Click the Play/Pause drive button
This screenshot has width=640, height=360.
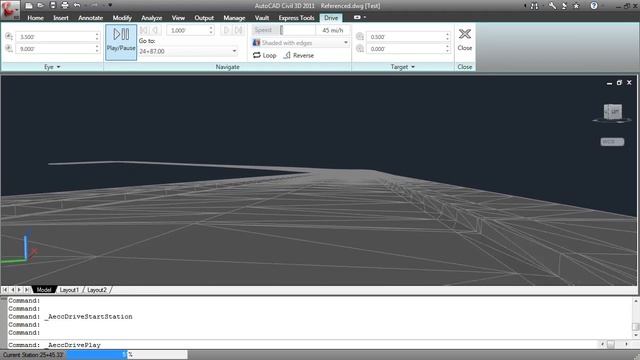121,42
